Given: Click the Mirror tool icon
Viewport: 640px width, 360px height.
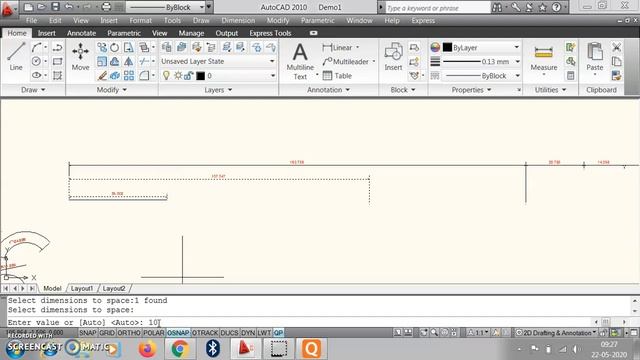Looking at the screenshot, I should [x=129, y=62].
